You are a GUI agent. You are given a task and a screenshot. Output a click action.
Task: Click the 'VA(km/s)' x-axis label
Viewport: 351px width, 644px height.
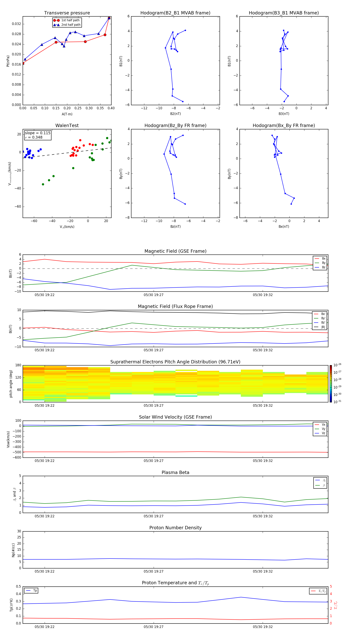coord(67,227)
